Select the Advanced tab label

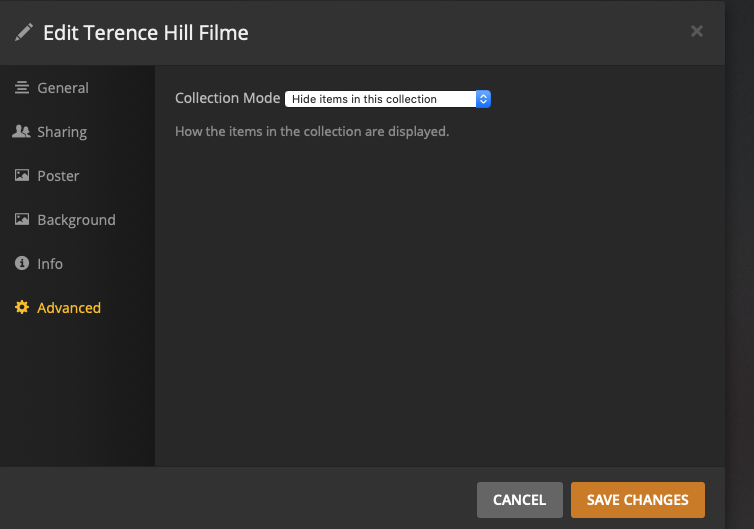(x=69, y=308)
